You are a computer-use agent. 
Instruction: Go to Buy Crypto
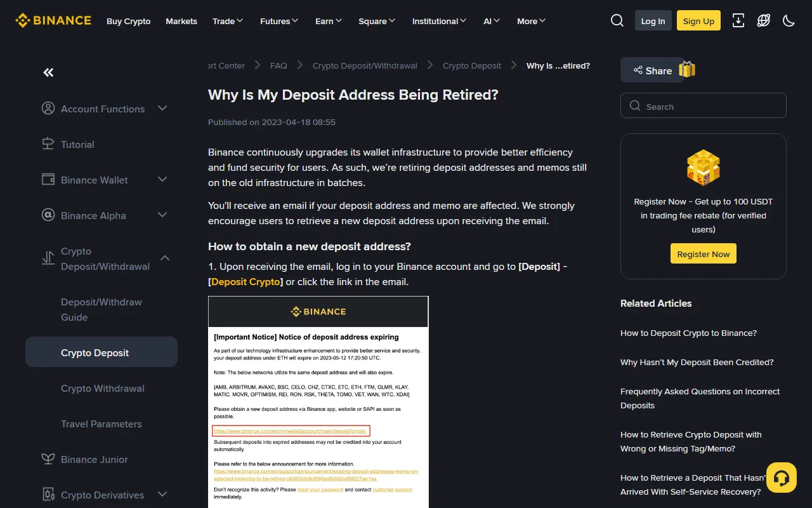[x=129, y=21]
